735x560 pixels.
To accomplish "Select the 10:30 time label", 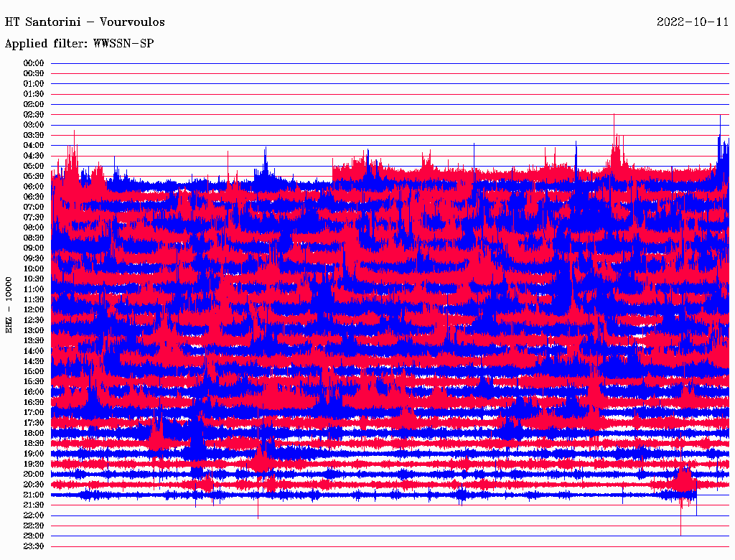I will pos(34,279).
